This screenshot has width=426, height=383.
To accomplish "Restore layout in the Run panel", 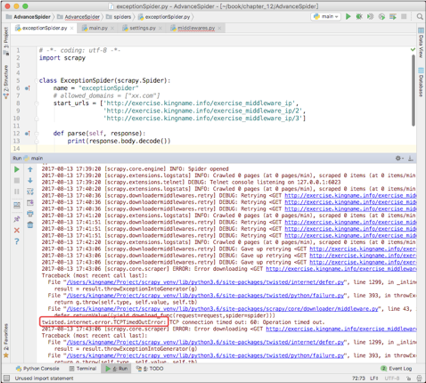I will (x=17, y=205).
